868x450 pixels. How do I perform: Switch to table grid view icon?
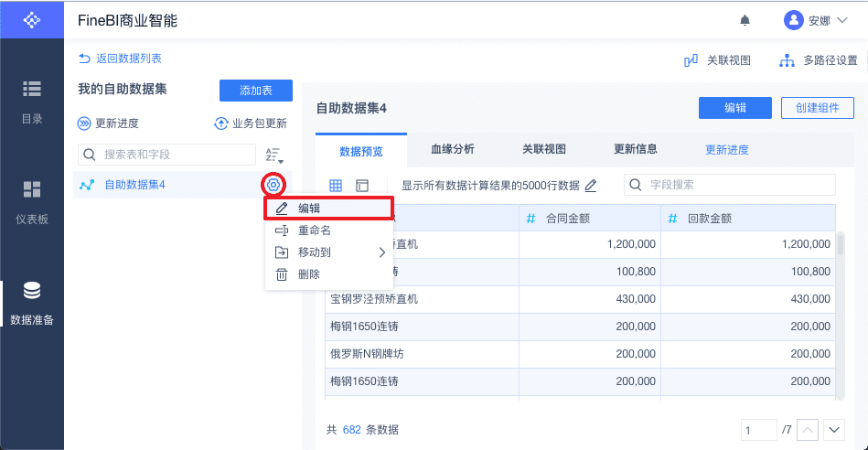[336, 185]
